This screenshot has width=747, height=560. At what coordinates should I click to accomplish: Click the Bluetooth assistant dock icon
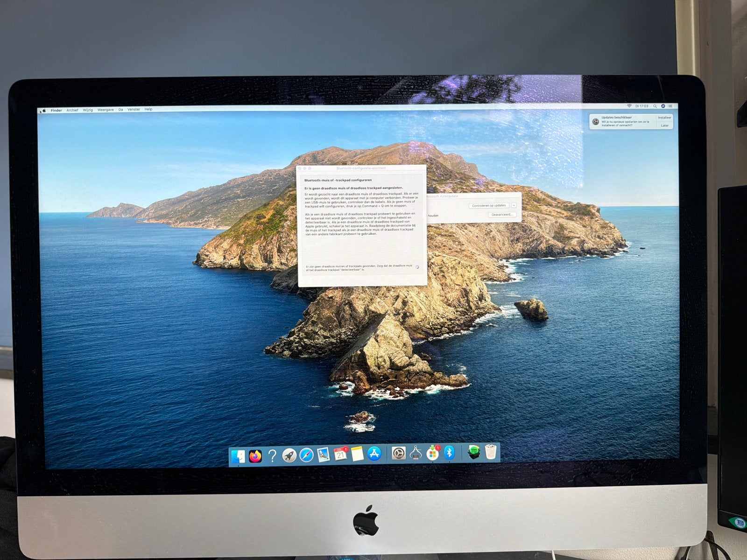pyautogui.click(x=449, y=452)
